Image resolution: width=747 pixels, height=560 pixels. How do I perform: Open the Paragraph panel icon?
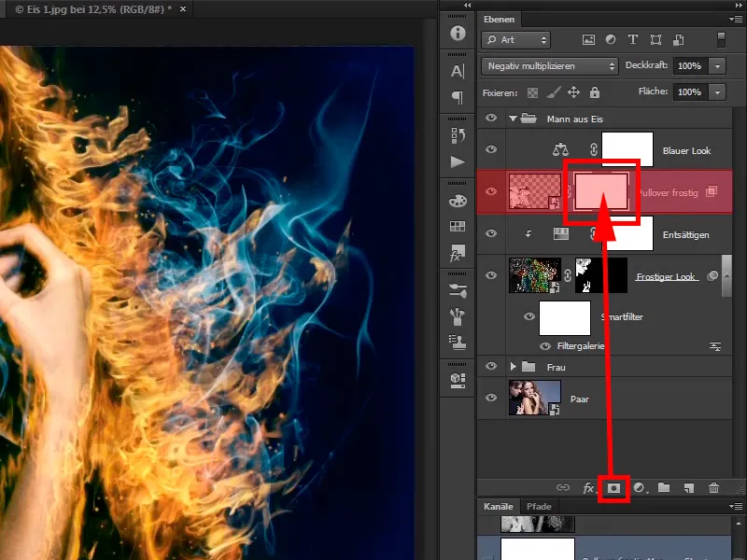pos(458,98)
